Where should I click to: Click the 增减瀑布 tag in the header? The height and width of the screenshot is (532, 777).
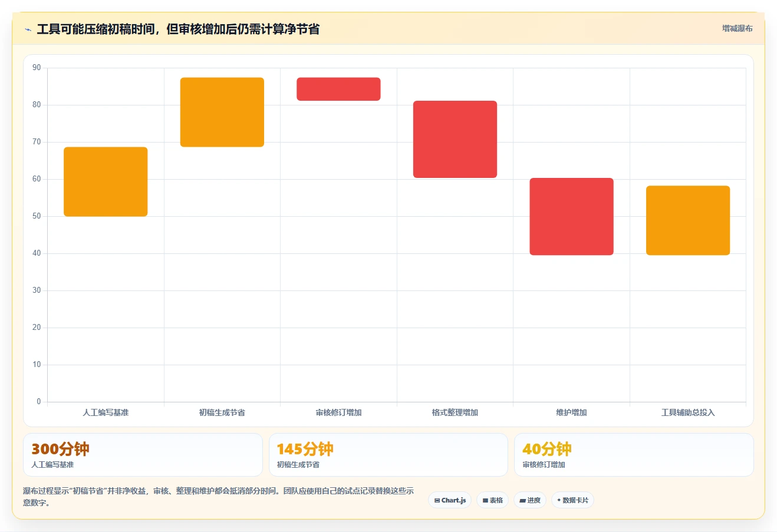(737, 28)
